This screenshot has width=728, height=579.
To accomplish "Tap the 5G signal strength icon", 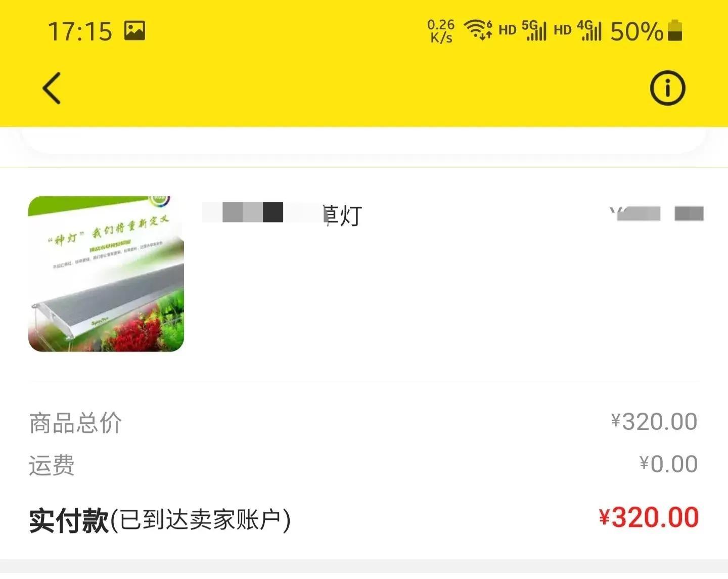I will click(x=534, y=30).
